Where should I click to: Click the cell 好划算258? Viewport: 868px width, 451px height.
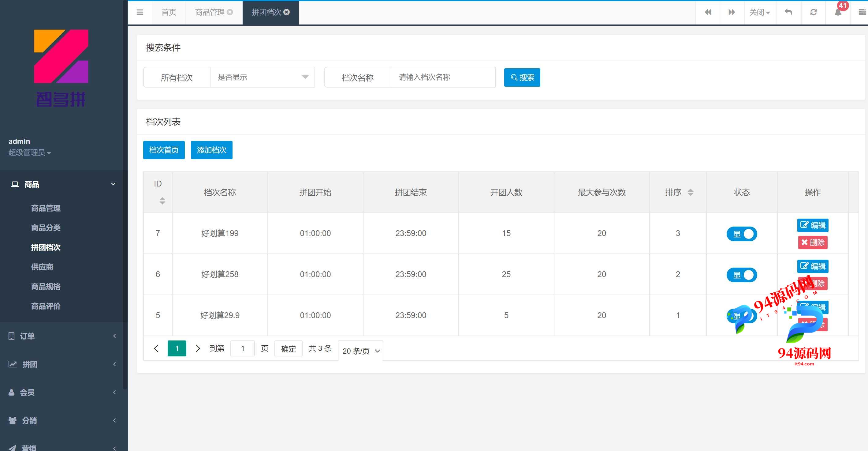[220, 274]
